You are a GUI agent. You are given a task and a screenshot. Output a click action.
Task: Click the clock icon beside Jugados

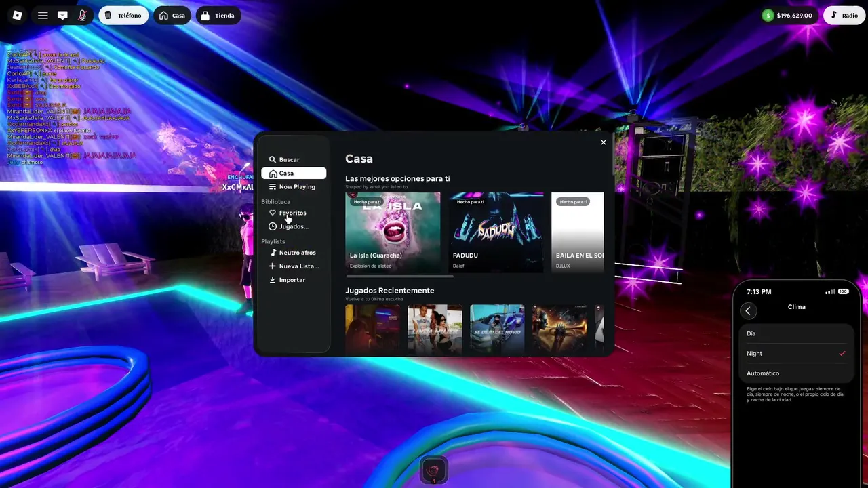273,226
